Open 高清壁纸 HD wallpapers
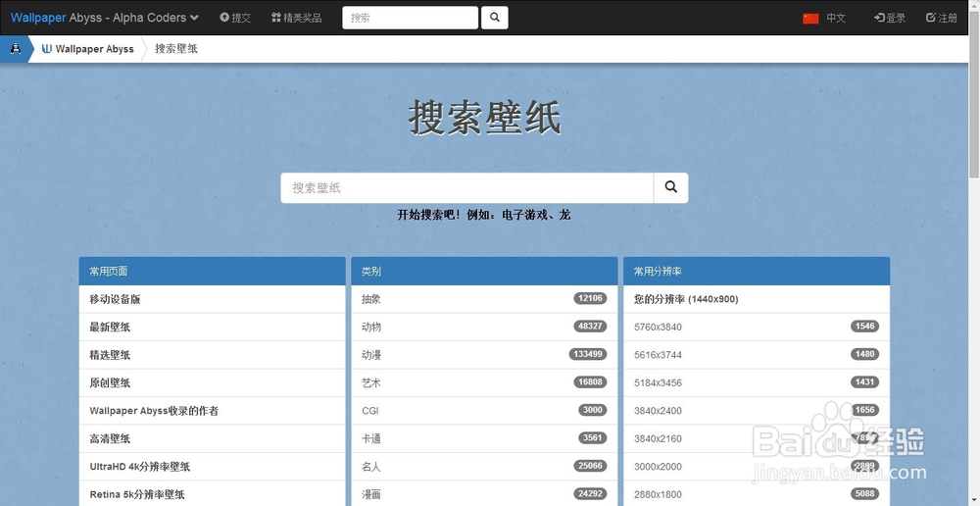Image resolution: width=980 pixels, height=506 pixels. [212, 438]
